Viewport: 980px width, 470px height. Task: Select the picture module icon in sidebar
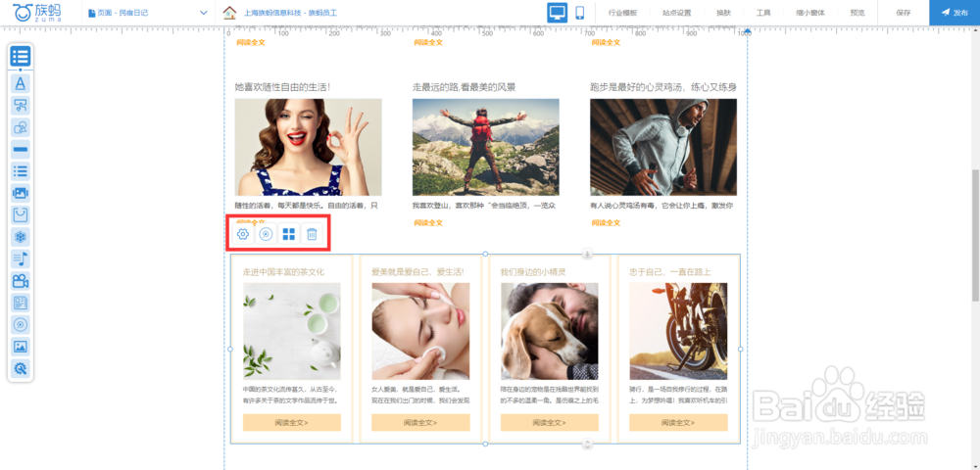pyautogui.click(x=21, y=347)
